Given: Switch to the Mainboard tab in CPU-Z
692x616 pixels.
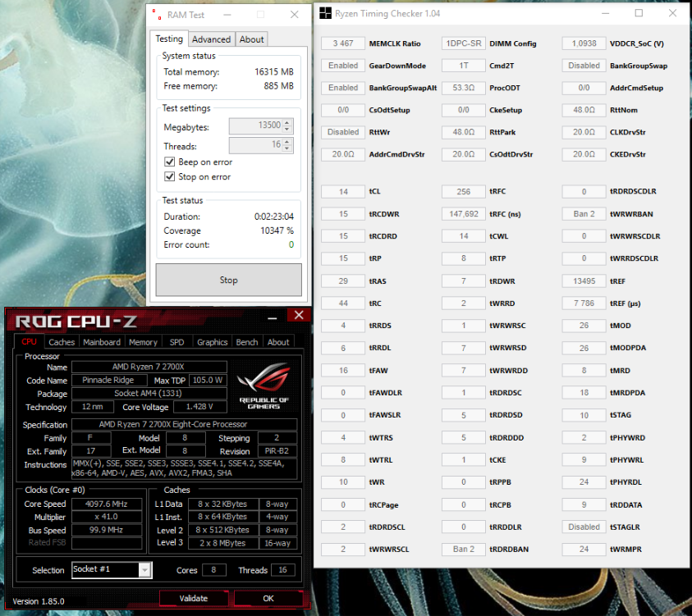Looking at the screenshot, I should pos(102,342).
